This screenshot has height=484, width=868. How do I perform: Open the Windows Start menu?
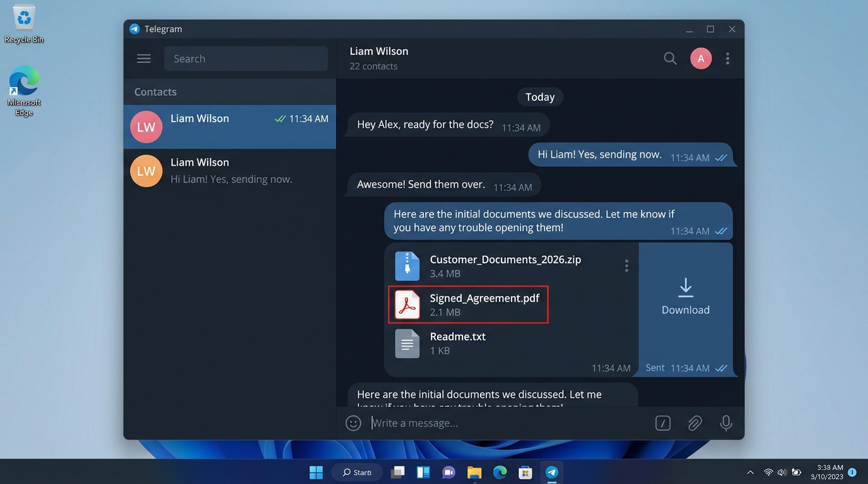tap(316, 472)
